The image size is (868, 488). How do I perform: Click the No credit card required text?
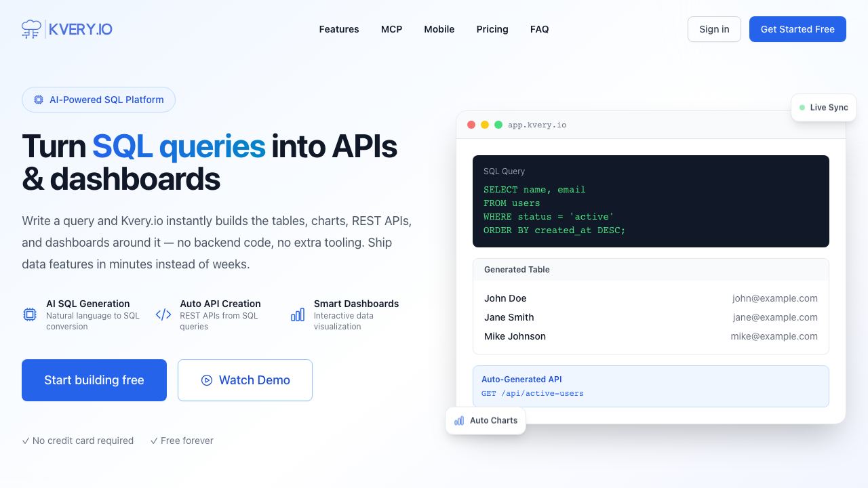(x=83, y=441)
